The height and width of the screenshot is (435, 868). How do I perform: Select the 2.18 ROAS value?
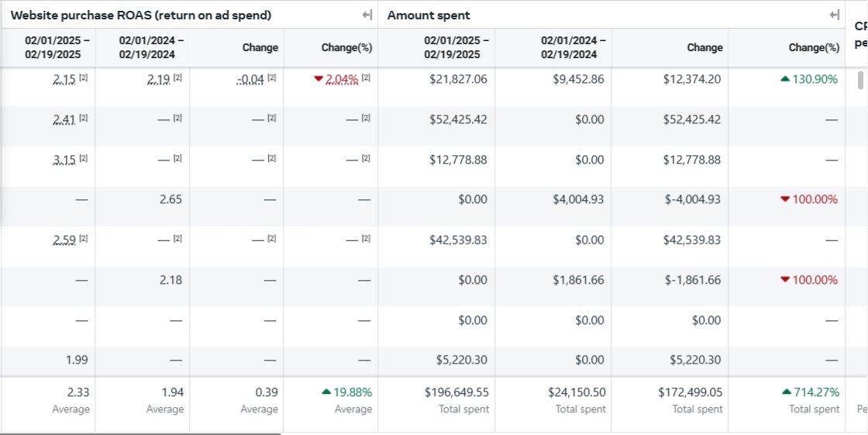(170, 281)
